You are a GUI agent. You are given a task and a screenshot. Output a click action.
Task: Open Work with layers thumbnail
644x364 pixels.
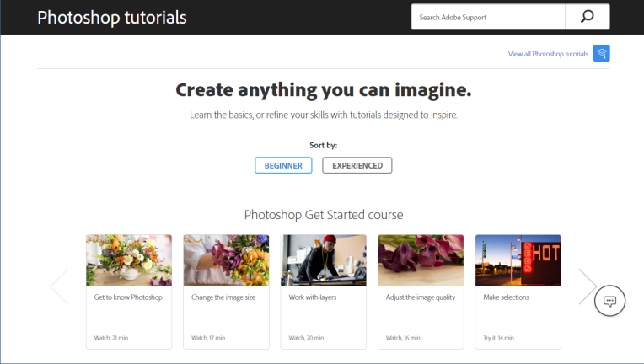pyautogui.click(x=324, y=260)
